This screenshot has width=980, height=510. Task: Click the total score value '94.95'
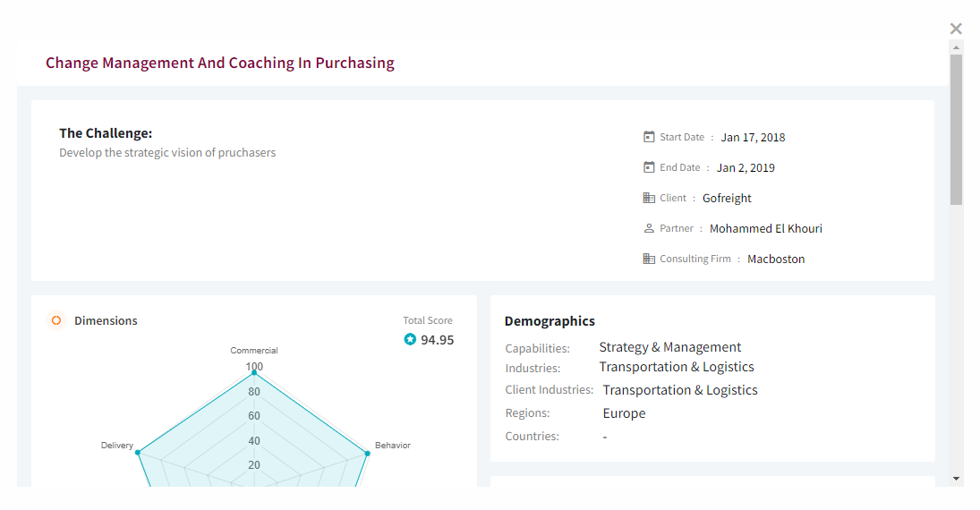[438, 340]
